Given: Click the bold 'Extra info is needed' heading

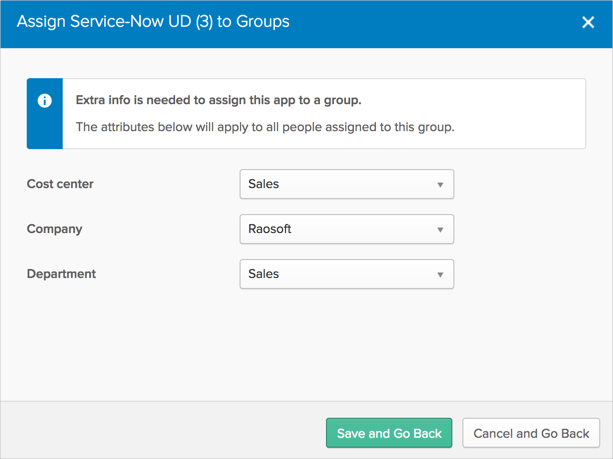Looking at the screenshot, I should click(x=218, y=100).
